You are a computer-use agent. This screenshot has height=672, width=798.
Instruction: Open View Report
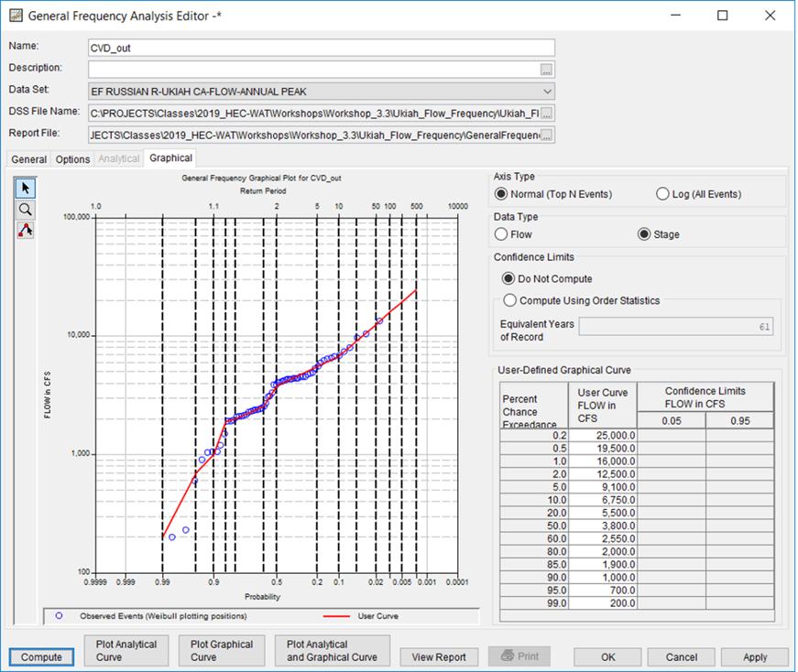[439, 656]
